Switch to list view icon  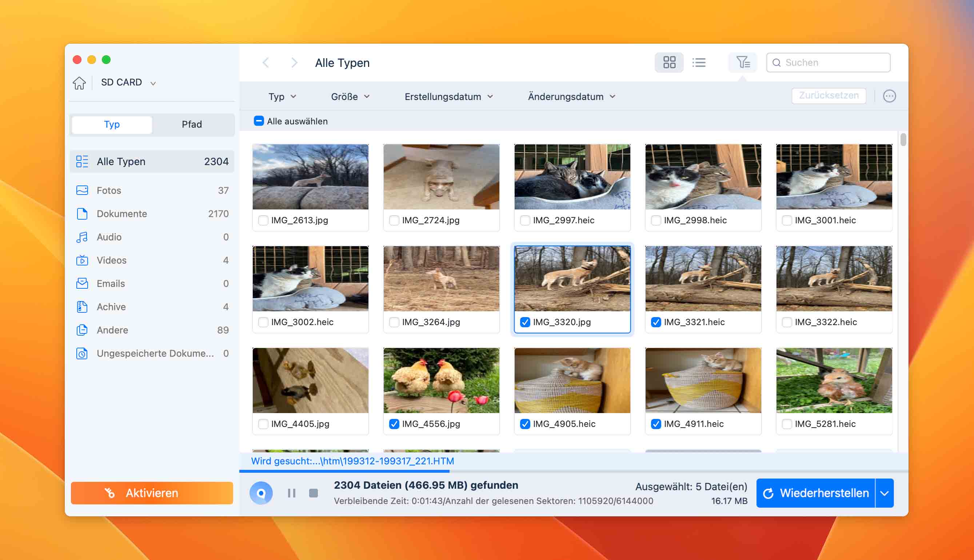pos(699,62)
